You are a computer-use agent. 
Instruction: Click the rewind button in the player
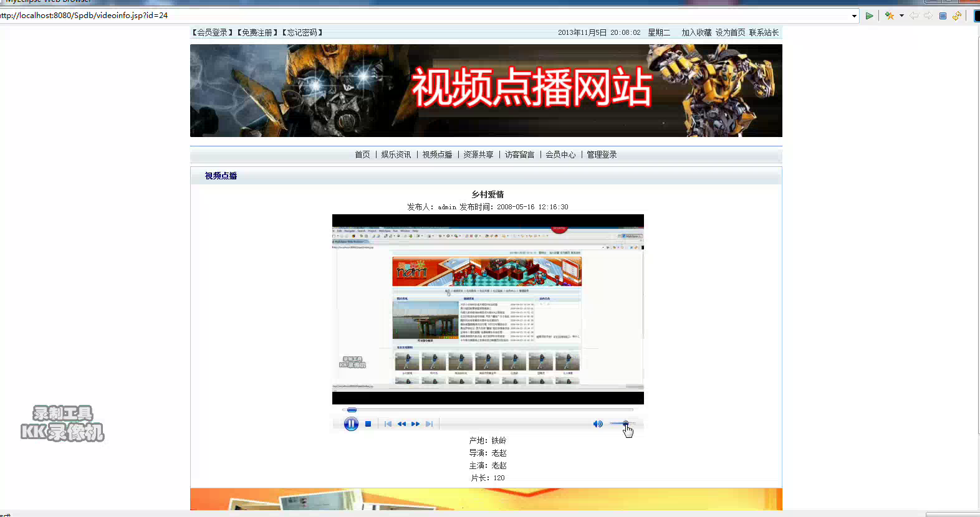click(401, 424)
